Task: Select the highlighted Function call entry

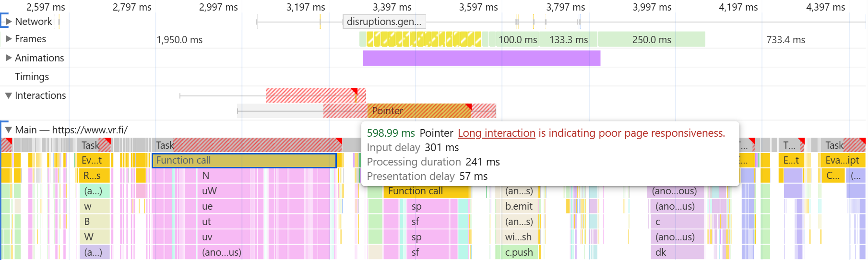Action: click(x=244, y=160)
